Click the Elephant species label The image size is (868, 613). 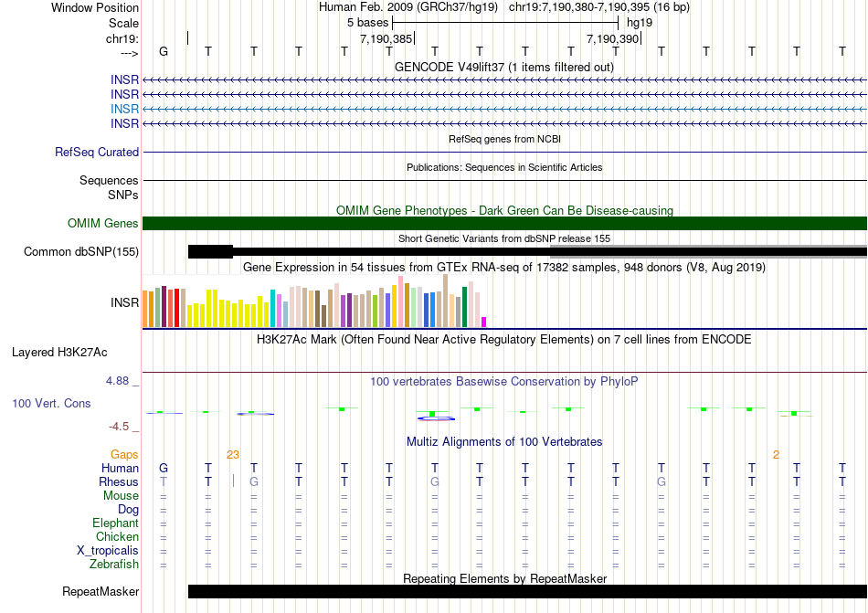pyautogui.click(x=116, y=523)
